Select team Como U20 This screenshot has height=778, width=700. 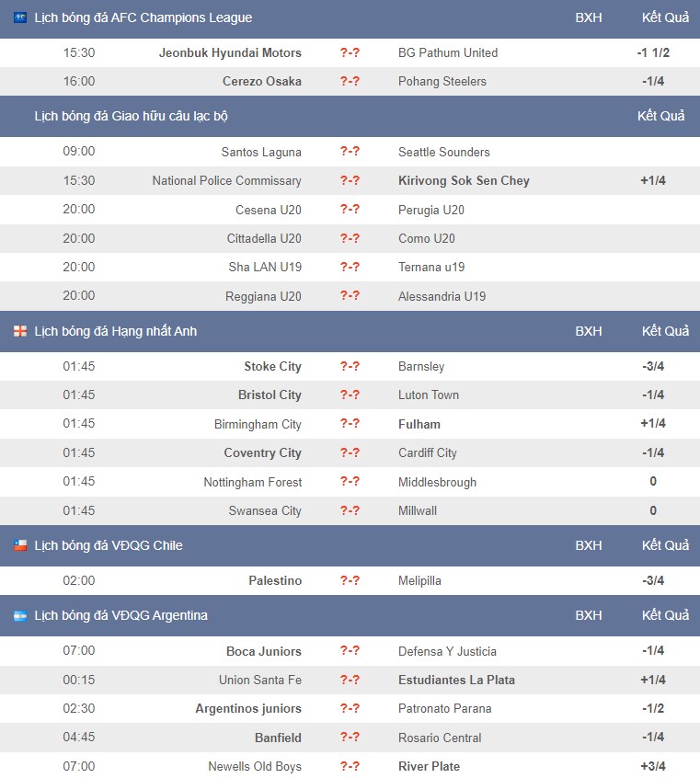pos(427,239)
